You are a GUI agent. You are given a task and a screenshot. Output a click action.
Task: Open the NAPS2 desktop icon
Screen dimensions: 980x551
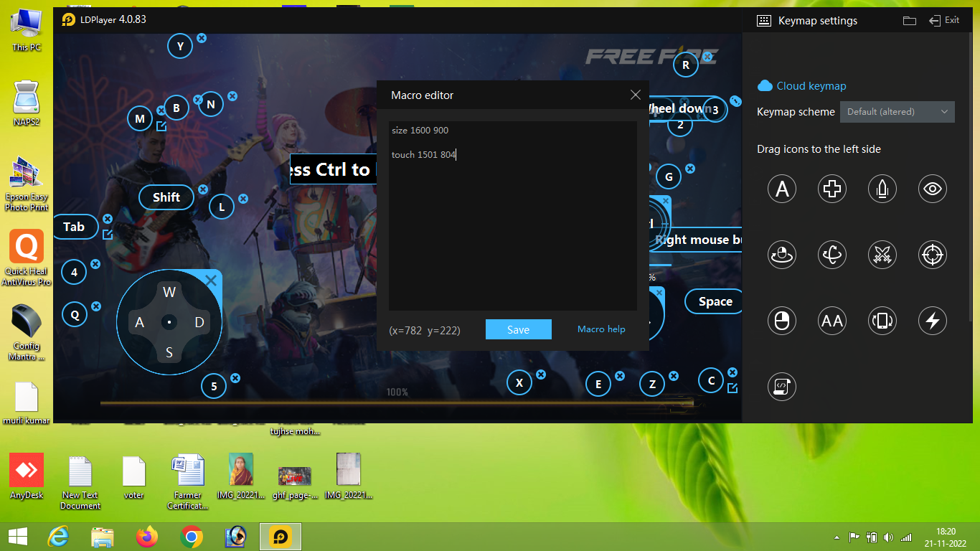click(27, 104)
